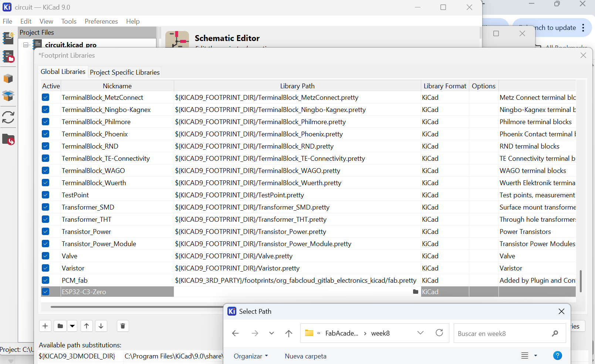The height and width of the screenshot is (364, 595).
Task: Go up one folder level in Select Path
Action: pos(289,333)
